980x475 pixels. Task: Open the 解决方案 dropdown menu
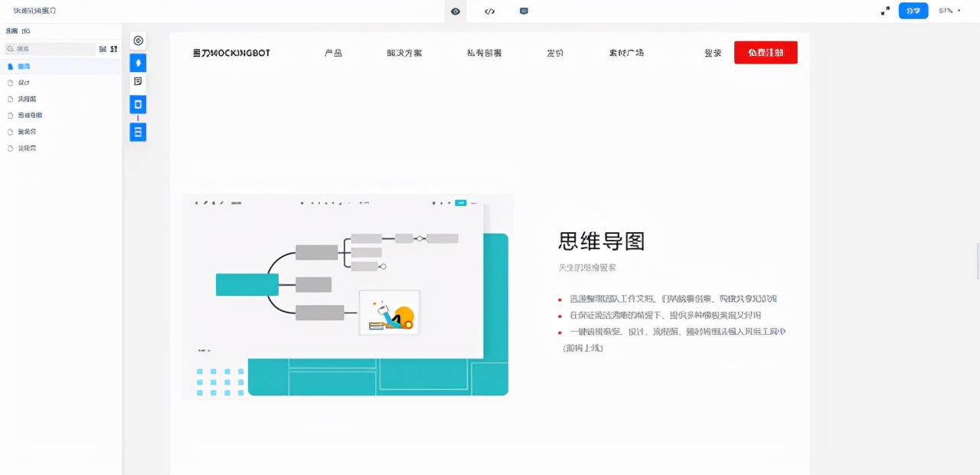404,53
